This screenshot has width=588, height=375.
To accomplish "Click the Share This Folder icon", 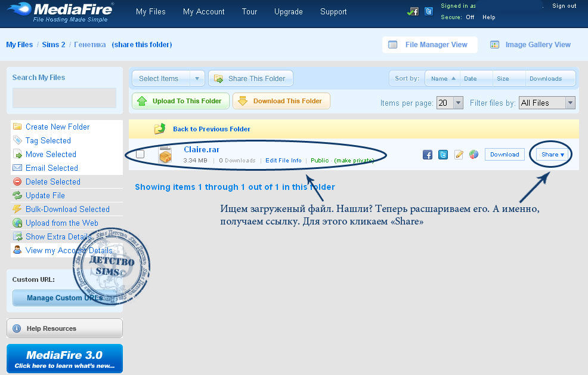I will click(x=218, y=78).
